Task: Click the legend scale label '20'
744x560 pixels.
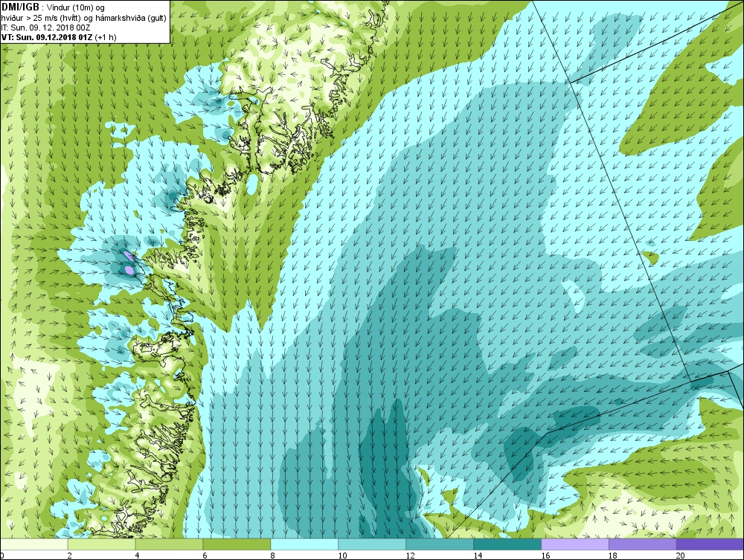Action: (681, 556)
